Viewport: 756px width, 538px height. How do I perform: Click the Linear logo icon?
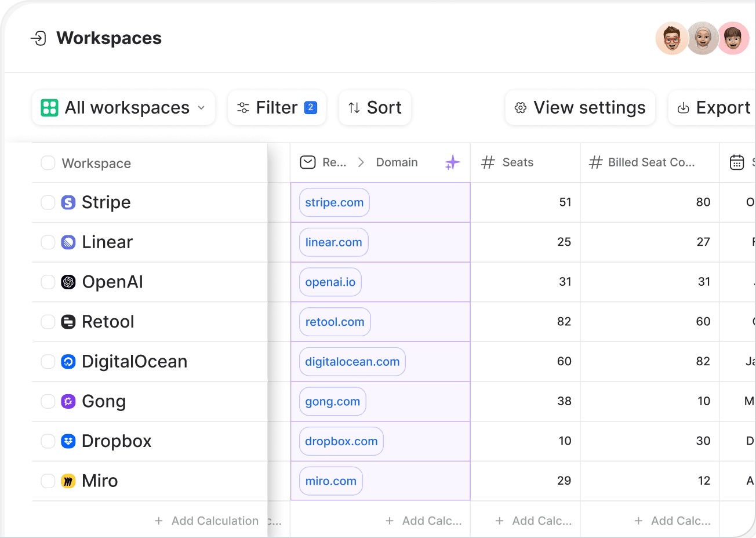[x=68, y=242]
